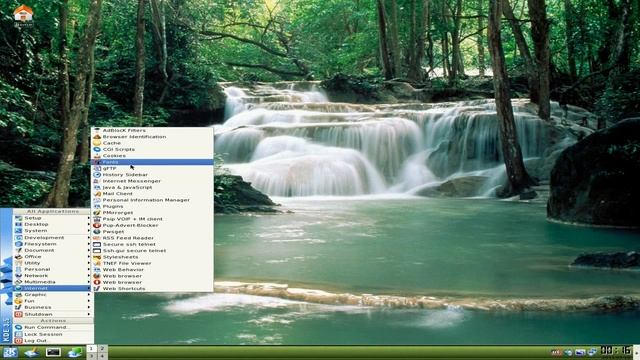Expand the Filesystem submenu arrow

click(x=89, y=244)
